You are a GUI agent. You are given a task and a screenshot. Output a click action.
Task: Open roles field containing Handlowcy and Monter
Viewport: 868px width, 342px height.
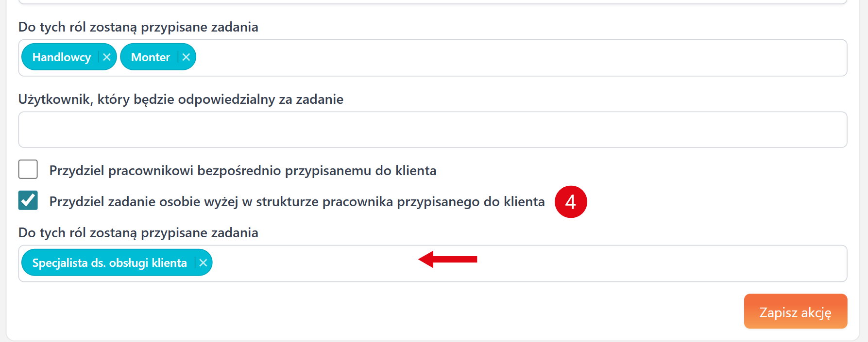click(486, 58)
